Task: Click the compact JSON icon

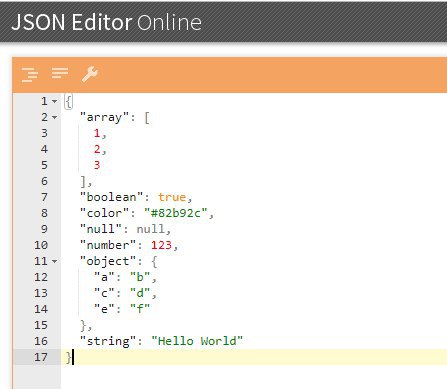Action: coord(60,73)
